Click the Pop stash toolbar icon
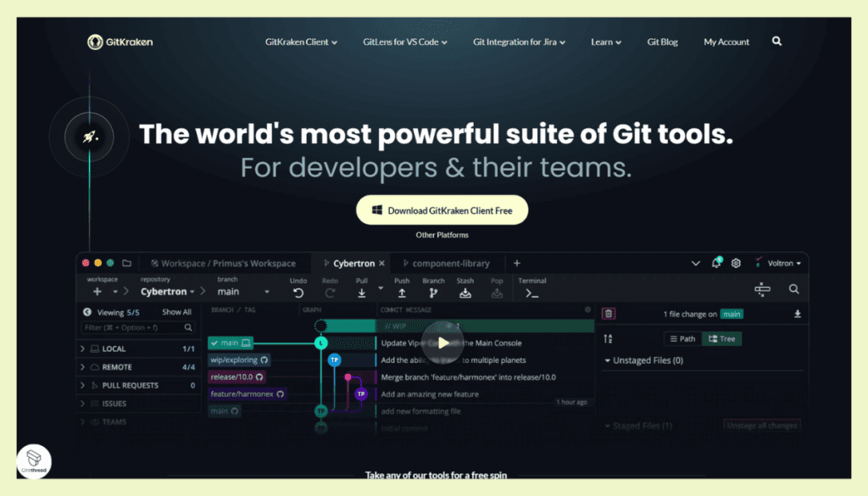868x496 pixels. [497, 293]
